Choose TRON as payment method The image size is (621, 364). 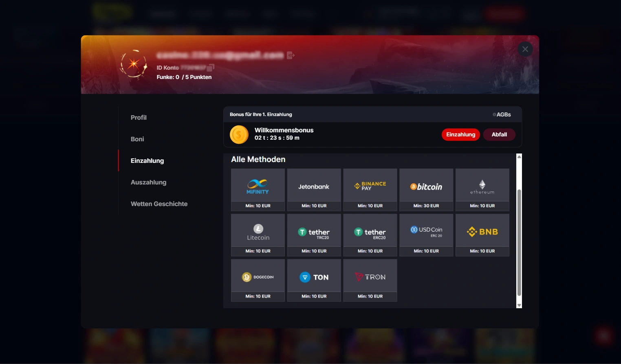[x=370, y=280]
